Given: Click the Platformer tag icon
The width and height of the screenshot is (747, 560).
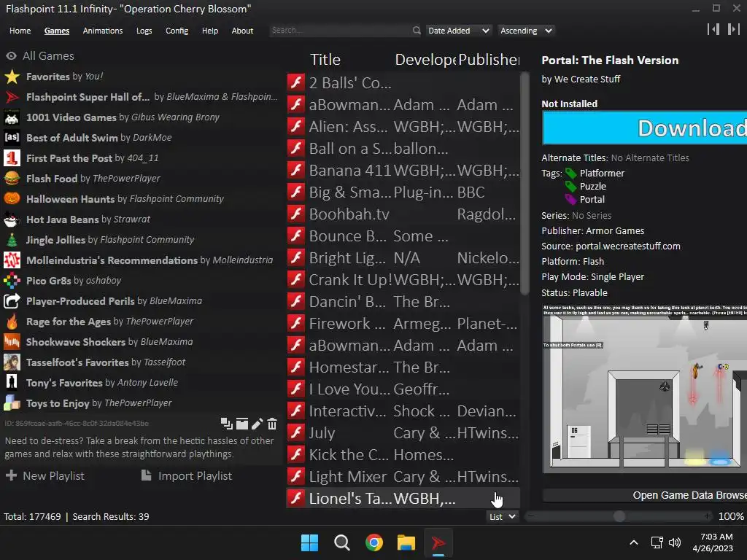Looking at the screenshot, I should pos(570,173).
